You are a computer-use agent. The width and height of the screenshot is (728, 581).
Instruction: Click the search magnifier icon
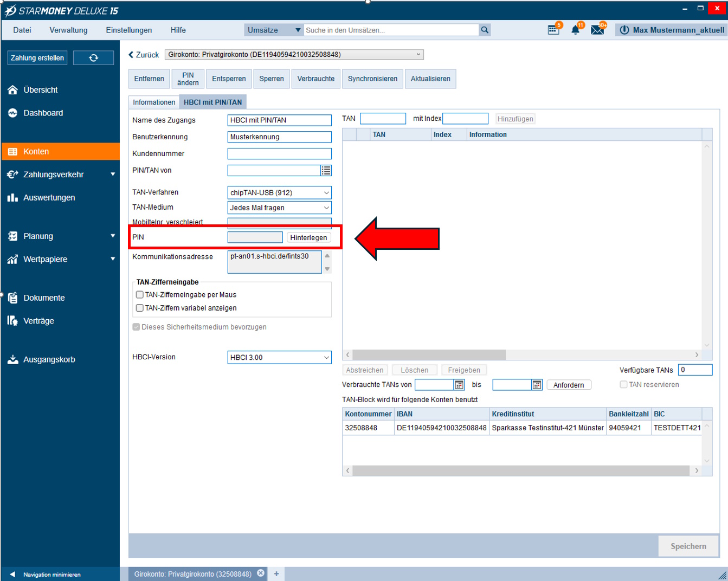click(x=485, y=30)
